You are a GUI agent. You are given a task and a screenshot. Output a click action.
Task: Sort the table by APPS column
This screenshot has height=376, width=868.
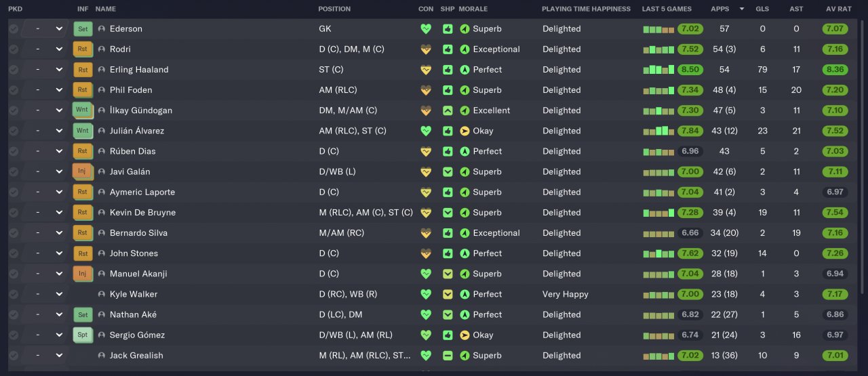pos(720,9)
